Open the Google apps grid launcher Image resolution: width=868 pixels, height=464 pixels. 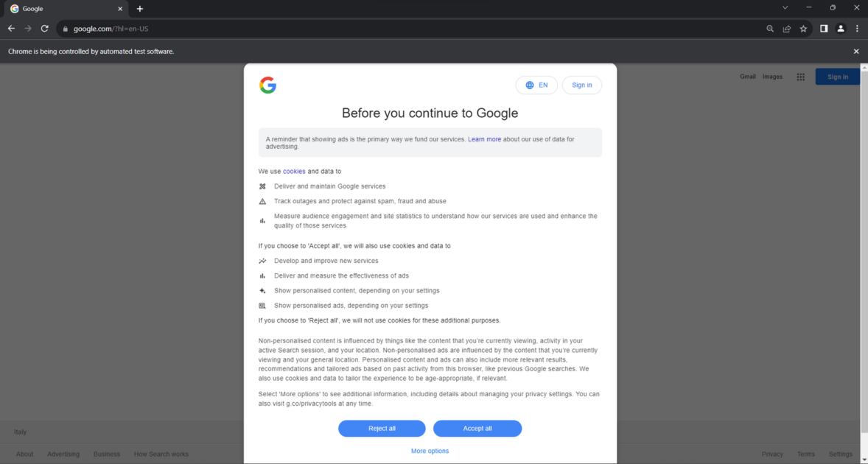800,77
